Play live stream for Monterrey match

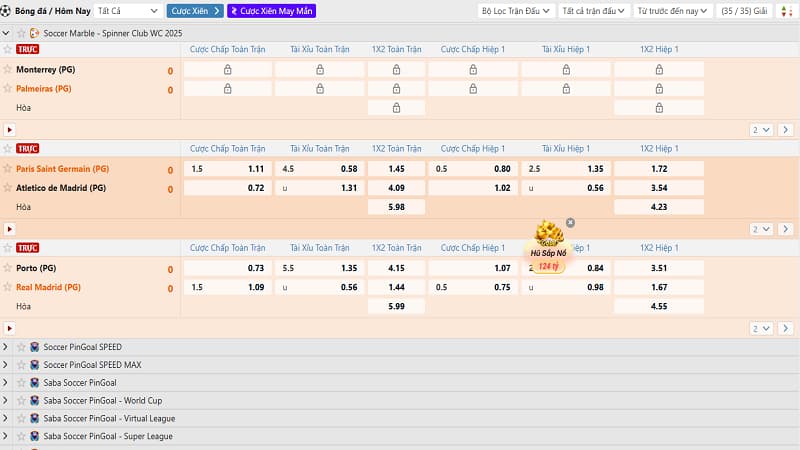coord(9,130)
